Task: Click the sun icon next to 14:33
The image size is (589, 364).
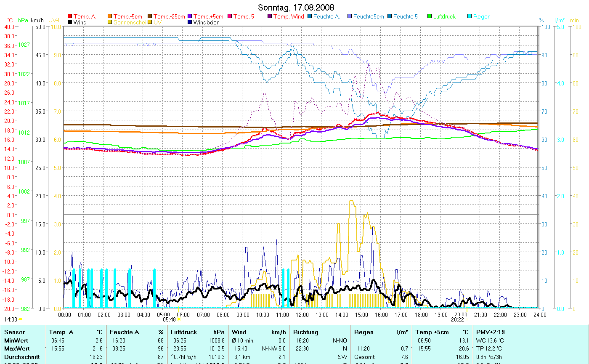Action: point(20,320)
